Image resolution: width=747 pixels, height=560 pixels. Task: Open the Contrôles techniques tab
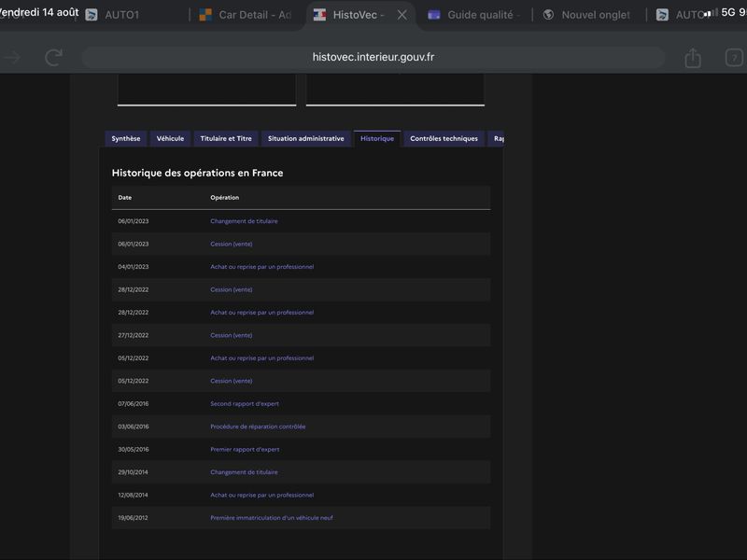point(444,138)
